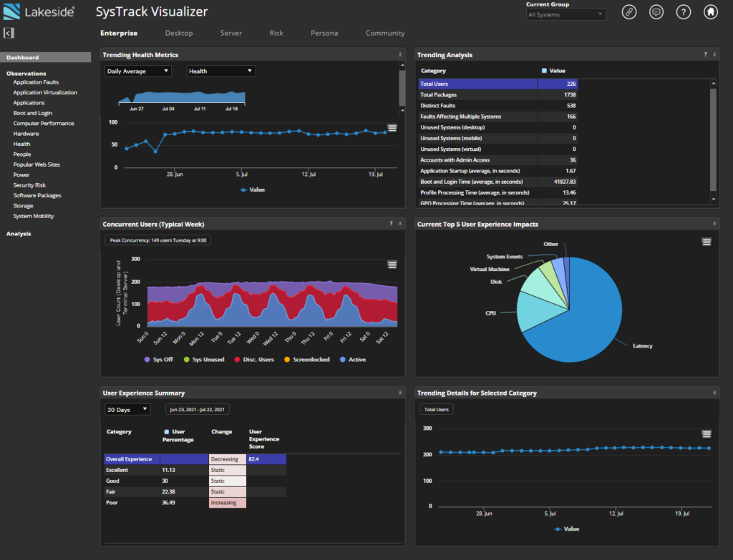Click Trending Analysis vertical scrollbar
The image size is (733, 560).
714,140
